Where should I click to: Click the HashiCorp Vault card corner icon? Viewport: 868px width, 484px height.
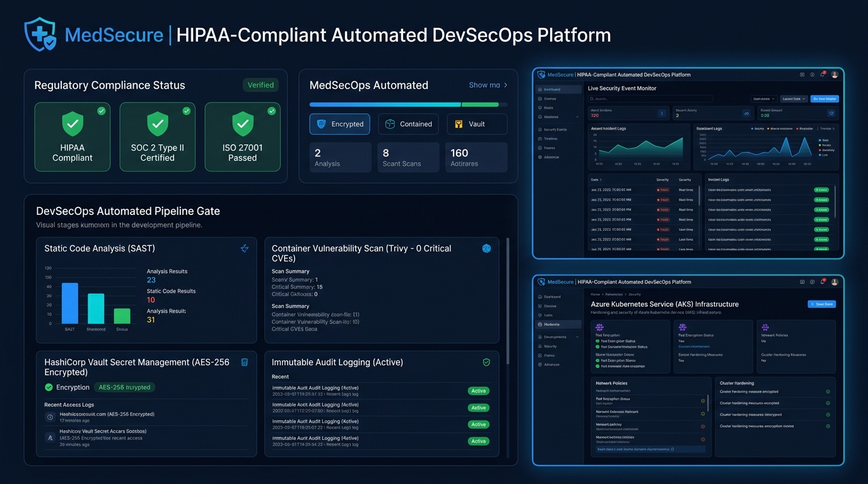pyautogui.click(x=245, y=362)
